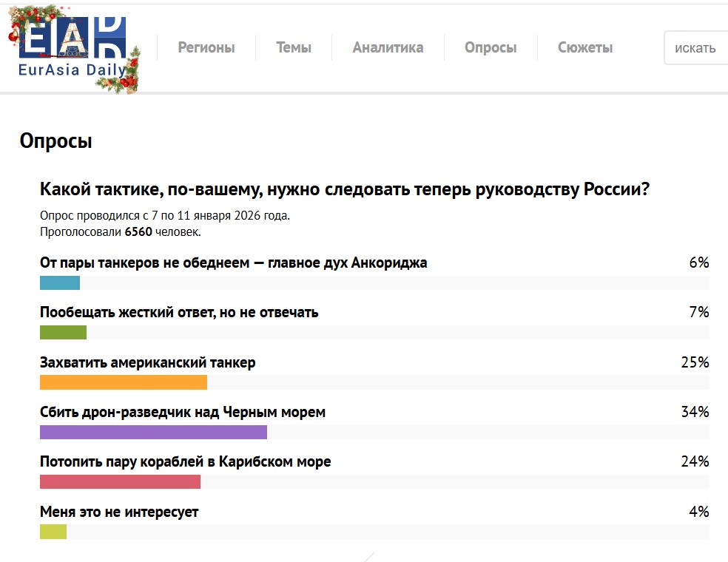The width and height of the screenshot is (728, 562).
Task: Open the Сюжеты navigation item
Action: (x=585, y=48)
